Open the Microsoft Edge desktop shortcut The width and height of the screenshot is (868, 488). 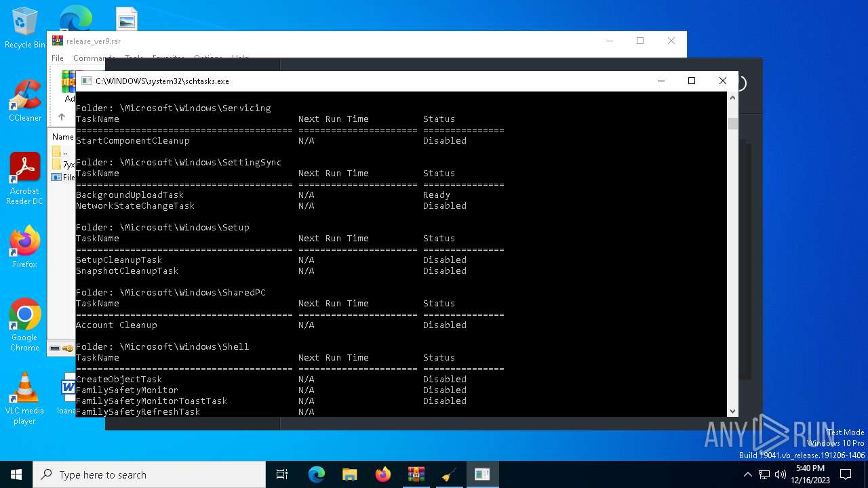pyautogui.click(x=76, y=18)
